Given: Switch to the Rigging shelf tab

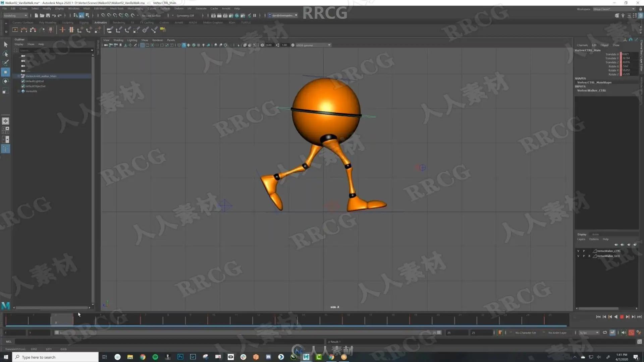Looking at the screenshot, I should [x=84, y=22].
